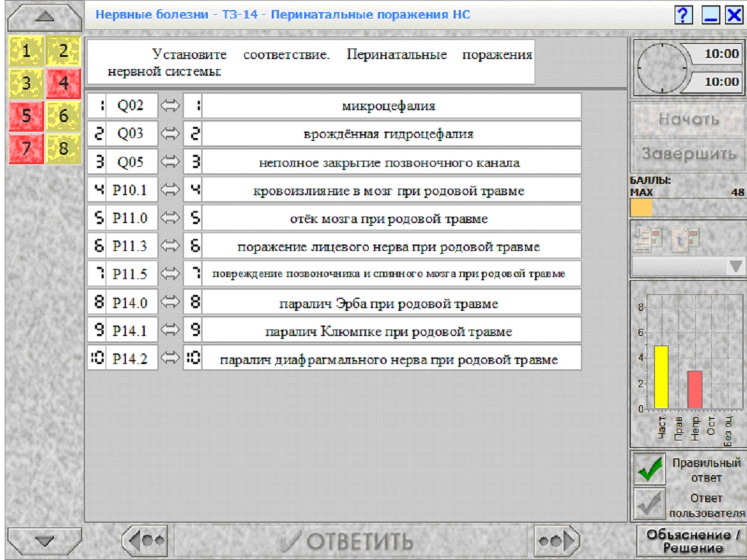Image resolution: width=747 pixels, height=560 pixels.
Task: Click the Завершить button
Action: (689, 154)
